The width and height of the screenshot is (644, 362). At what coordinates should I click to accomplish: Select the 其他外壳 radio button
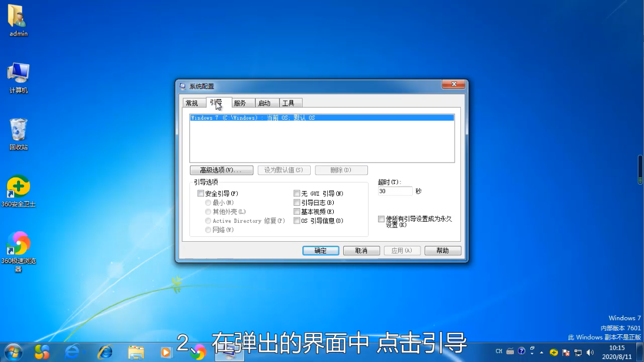[x=208, y=212]
